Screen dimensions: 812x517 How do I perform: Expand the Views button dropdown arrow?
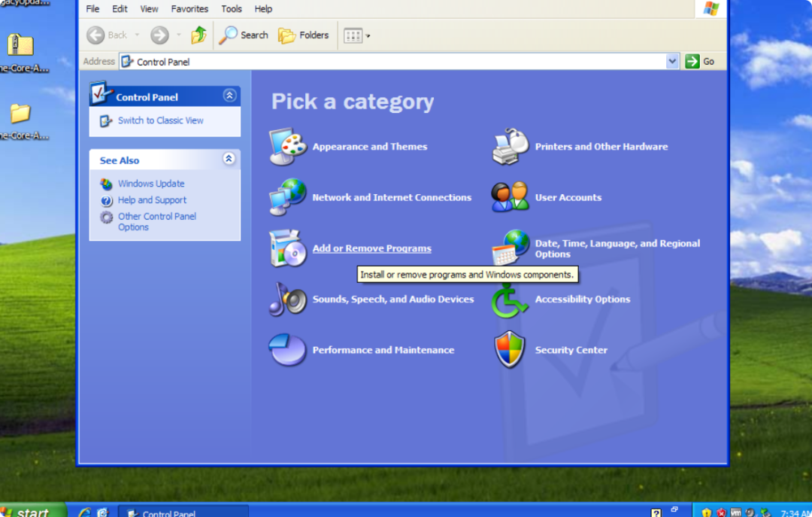pos(368,36)
